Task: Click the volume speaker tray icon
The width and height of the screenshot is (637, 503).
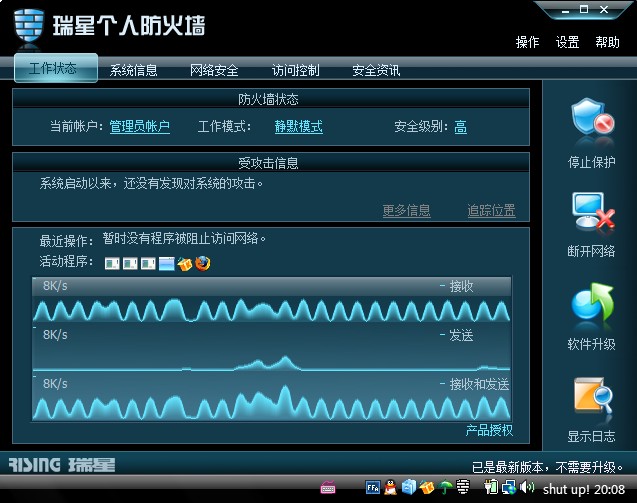Action: coord(527,486)
